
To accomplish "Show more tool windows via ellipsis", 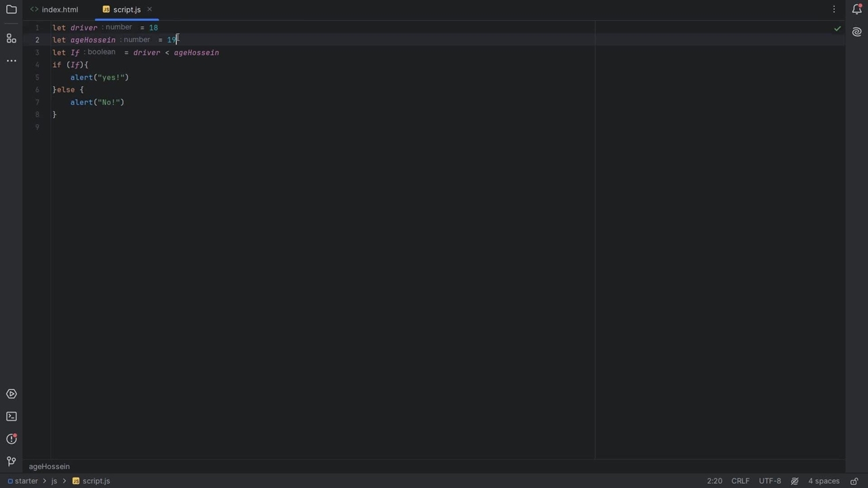I will click(12, 61).
